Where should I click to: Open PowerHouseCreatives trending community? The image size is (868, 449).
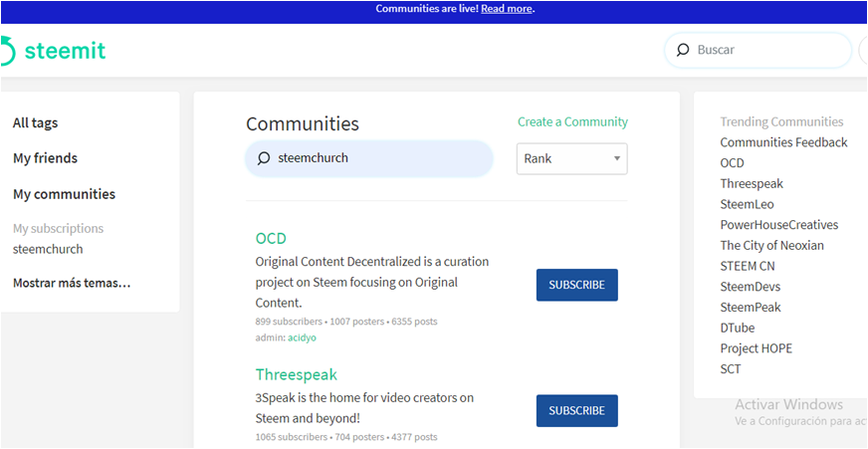coord(778,225)
